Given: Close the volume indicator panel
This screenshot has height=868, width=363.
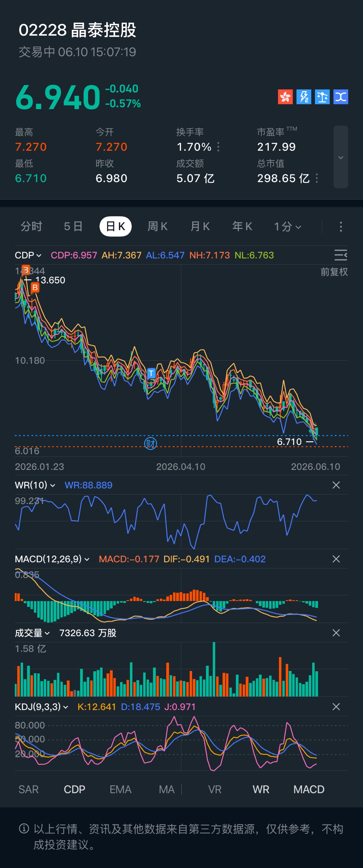Looking at the screenshot, I should (x=336, y=633).
